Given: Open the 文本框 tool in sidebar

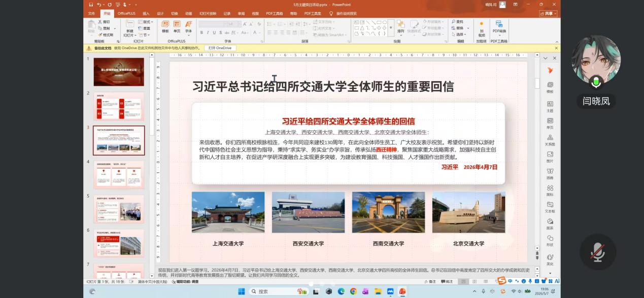Looking at the screenshot, I should click(550, 206).
